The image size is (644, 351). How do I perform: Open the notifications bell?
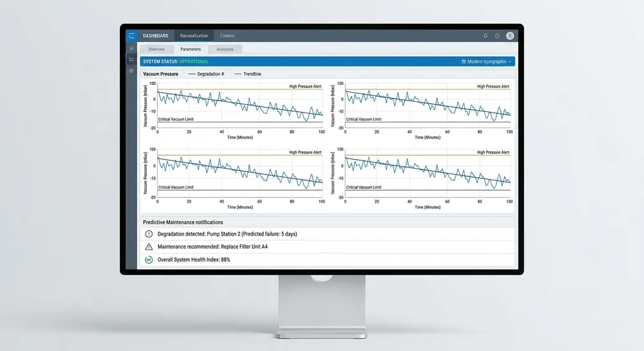(486, 35)
